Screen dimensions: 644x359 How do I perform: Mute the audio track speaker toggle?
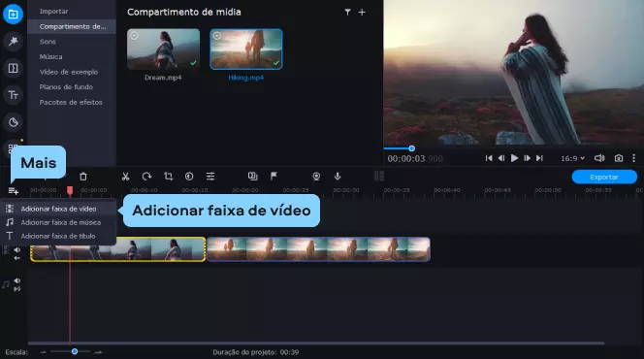(16, 281)
